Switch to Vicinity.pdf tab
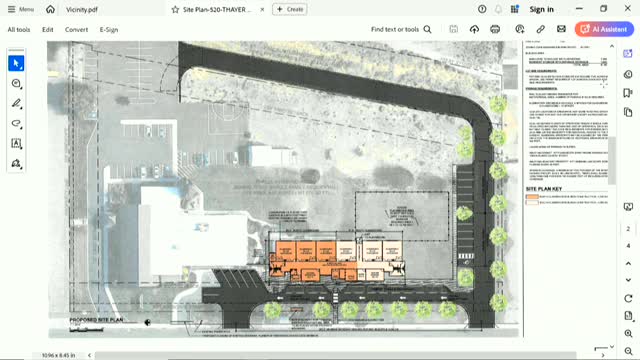This screenshot has height=360, width=640. 82,9
